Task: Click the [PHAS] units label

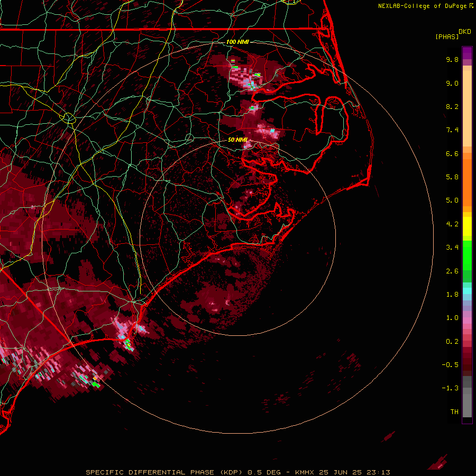Action: coord(447,37)
